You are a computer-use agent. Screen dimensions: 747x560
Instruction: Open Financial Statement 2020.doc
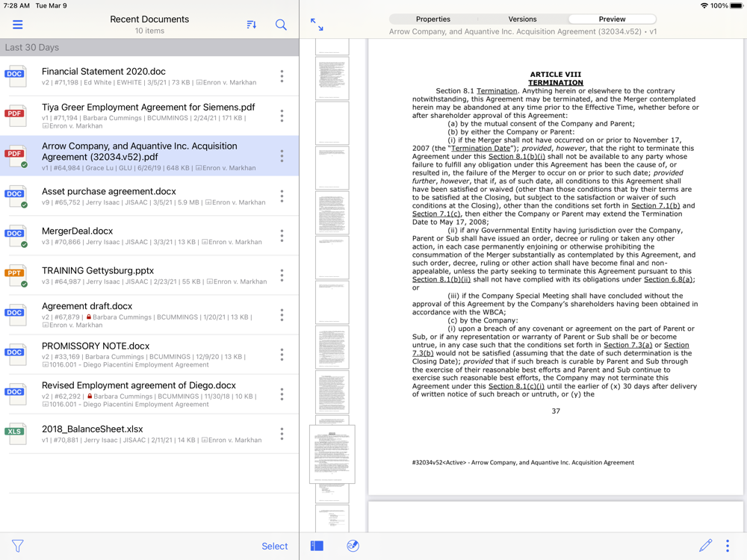(x=149, y=76)
